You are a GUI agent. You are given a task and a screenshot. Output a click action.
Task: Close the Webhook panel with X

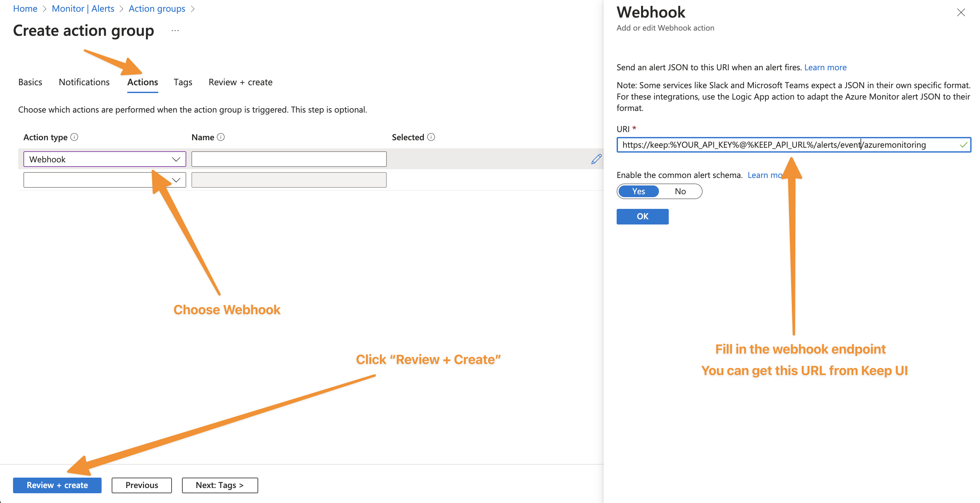click(961, 13)
